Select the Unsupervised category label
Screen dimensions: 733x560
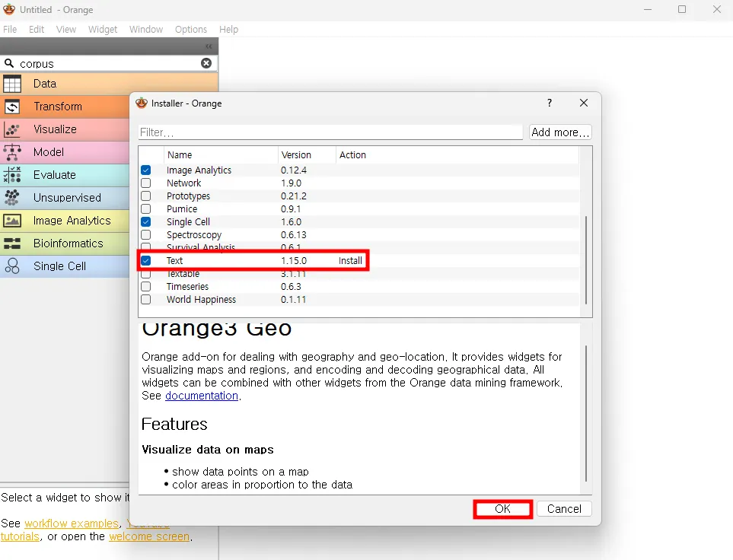pos(67,198)
